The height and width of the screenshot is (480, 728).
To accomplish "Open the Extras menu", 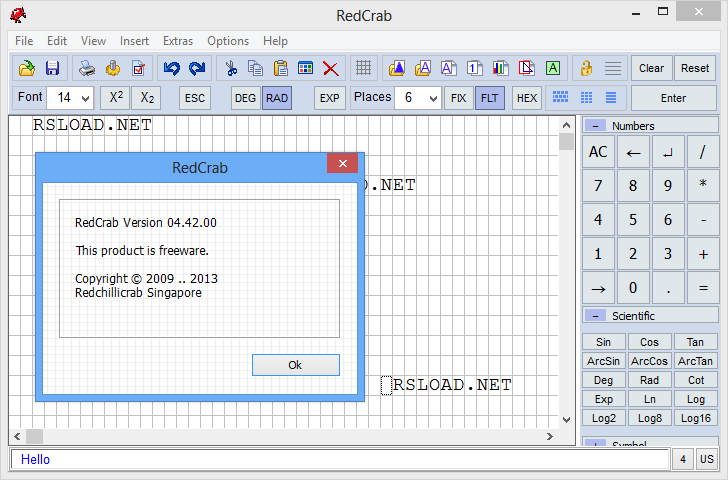I will [x=178, y=41].
